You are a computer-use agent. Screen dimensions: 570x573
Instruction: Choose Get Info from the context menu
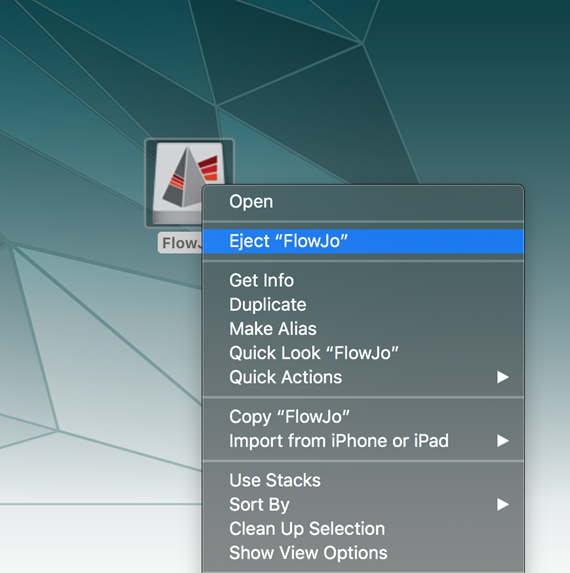click(363, 281)
